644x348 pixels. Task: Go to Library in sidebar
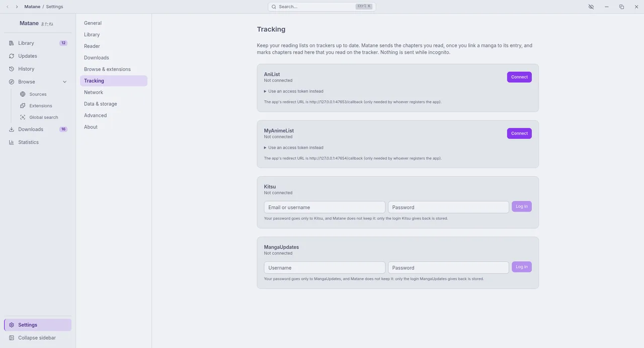tap(38, 43)
